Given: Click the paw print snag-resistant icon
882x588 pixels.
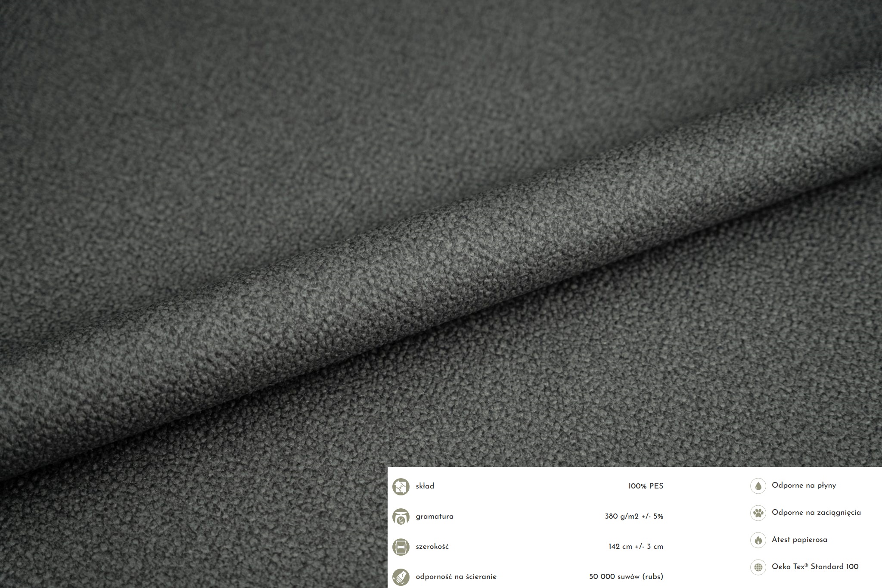Looking at the screenshot, I should coord(758,513).
